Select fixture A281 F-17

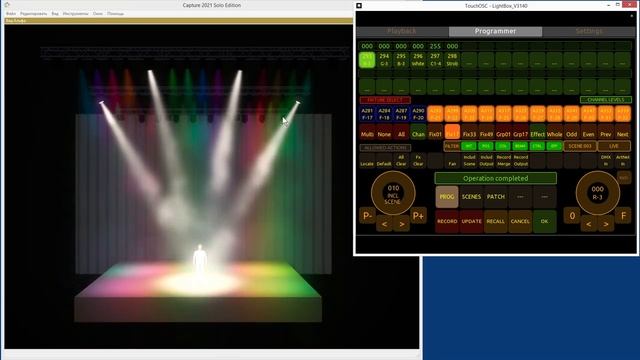[367, 114]
